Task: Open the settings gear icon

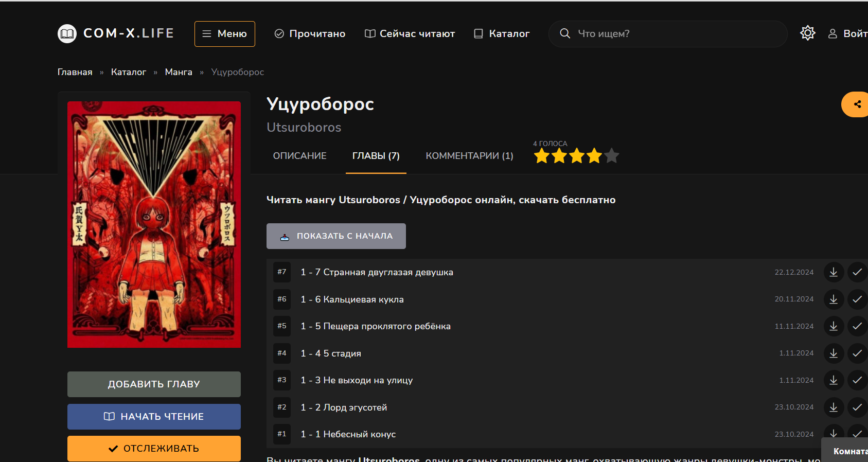Action: click(x=808, y=33)
